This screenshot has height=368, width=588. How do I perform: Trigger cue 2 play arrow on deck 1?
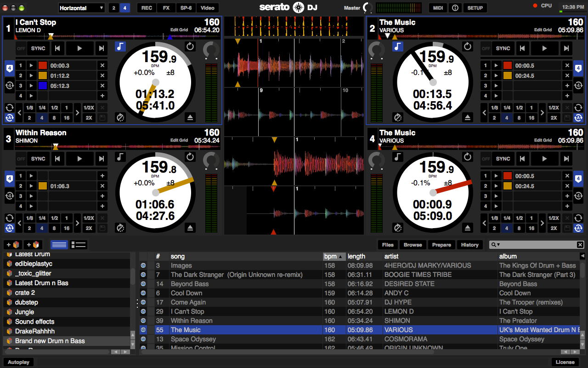coord(31,75)
